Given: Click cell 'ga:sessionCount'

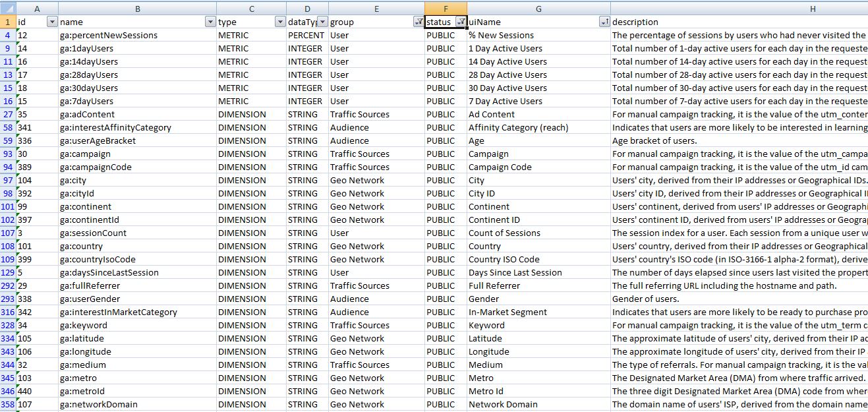Looking at the screenshot, I should [x=137, y=233].
